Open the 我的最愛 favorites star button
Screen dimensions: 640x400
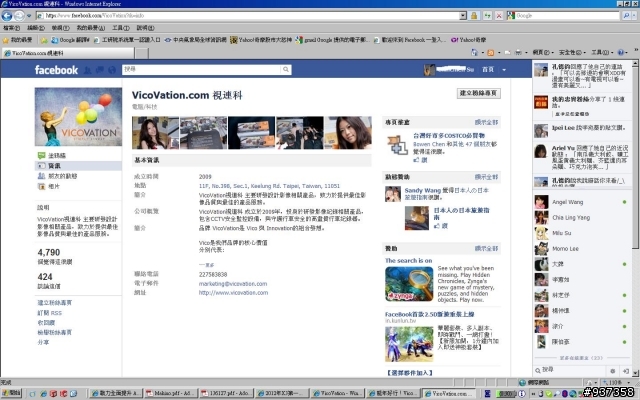pos(17,40)
